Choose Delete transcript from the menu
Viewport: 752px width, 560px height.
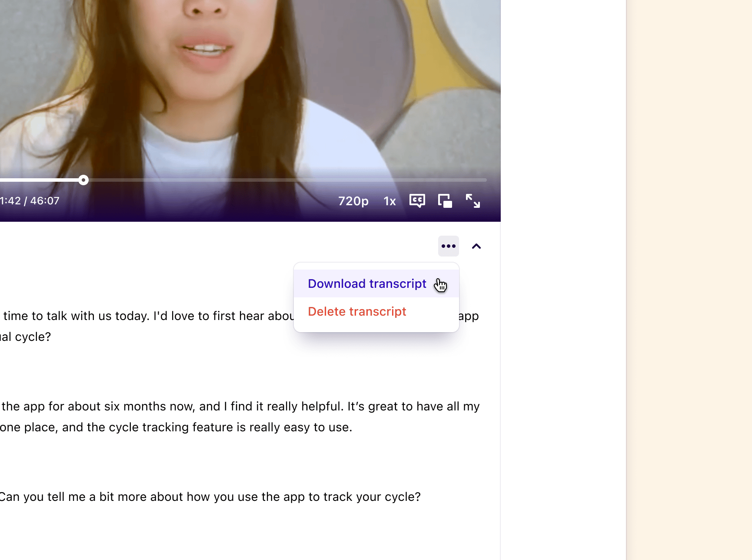tap(376, 311)
